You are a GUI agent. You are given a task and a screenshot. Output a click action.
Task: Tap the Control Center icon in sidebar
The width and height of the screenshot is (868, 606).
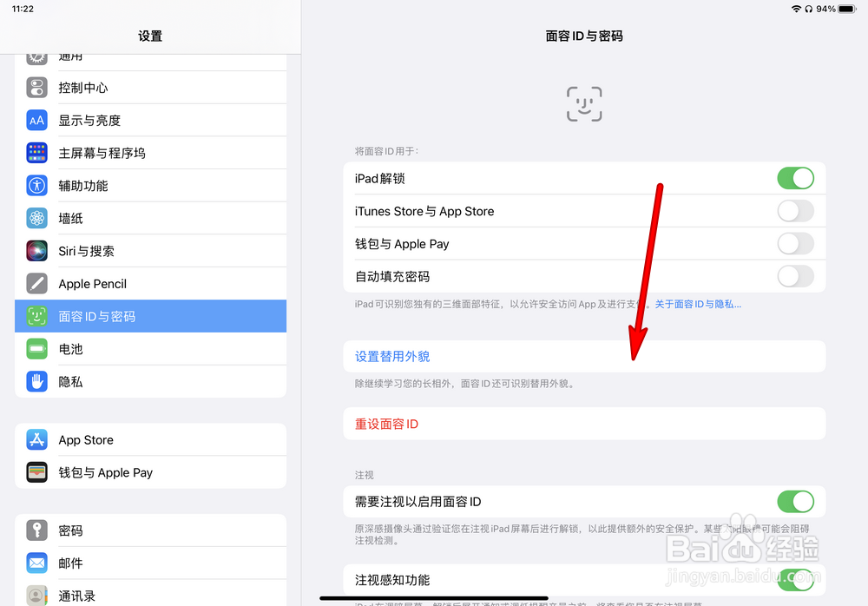(37, 88)
